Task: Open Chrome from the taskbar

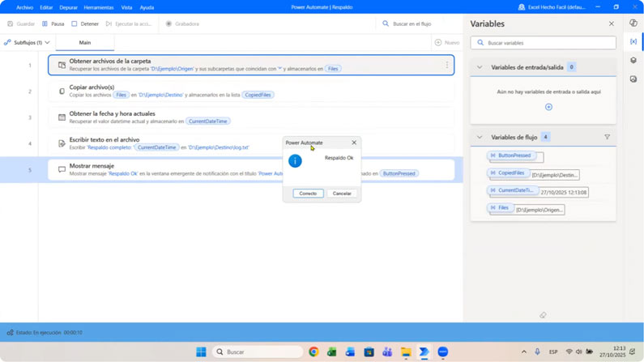Action: (x=313, y=351)
